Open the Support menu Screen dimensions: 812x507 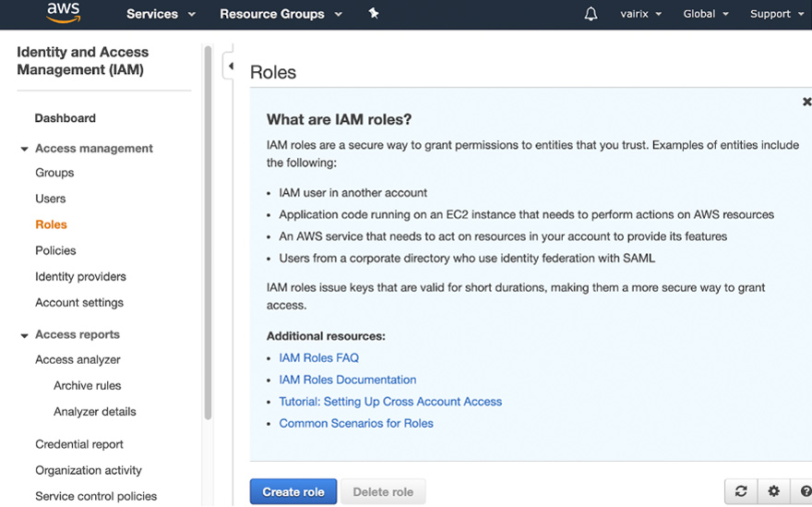777,14
